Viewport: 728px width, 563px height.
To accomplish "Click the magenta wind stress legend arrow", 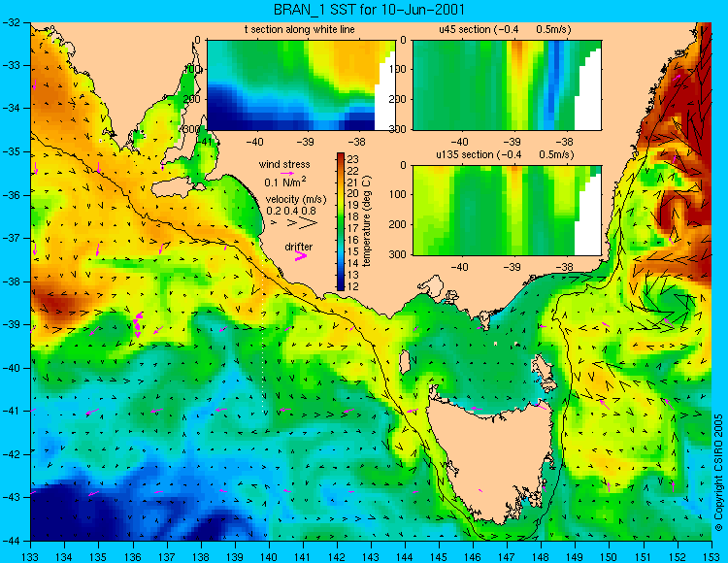I will pos(287,173).
